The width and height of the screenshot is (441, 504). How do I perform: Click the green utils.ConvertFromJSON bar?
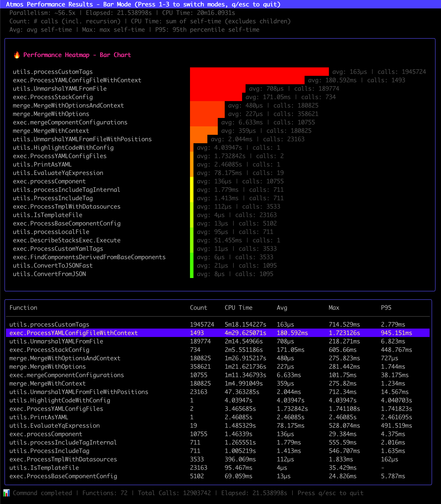tap(192, 274)
